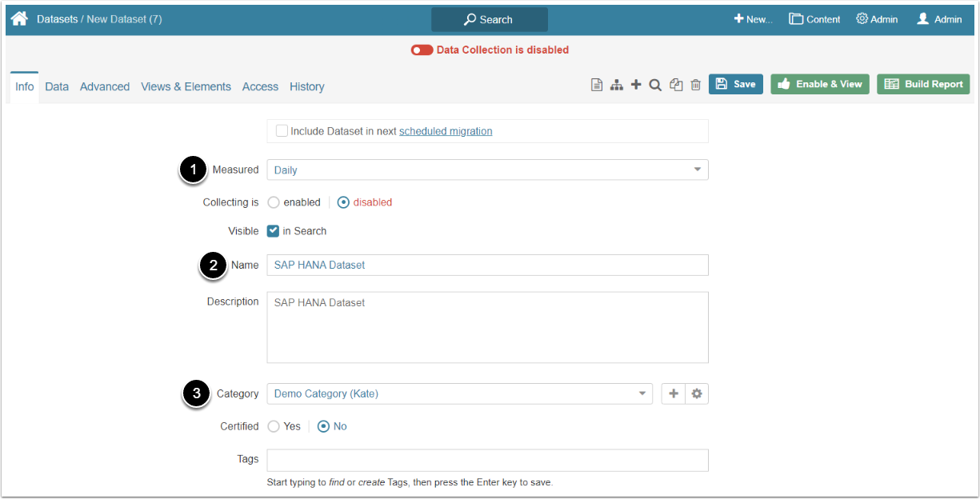Toggle the Data Collection disabled switch
Screen dimensions: 980x499
(x=422, y=50)
